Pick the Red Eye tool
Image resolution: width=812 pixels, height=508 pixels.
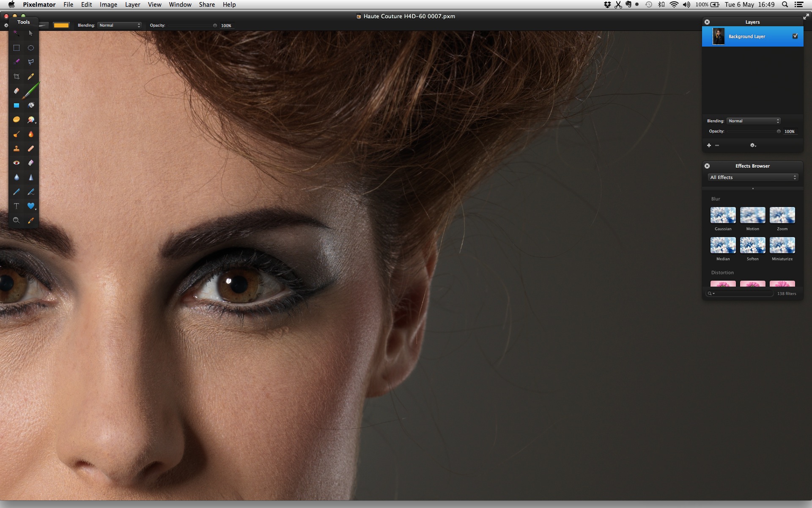16,163
